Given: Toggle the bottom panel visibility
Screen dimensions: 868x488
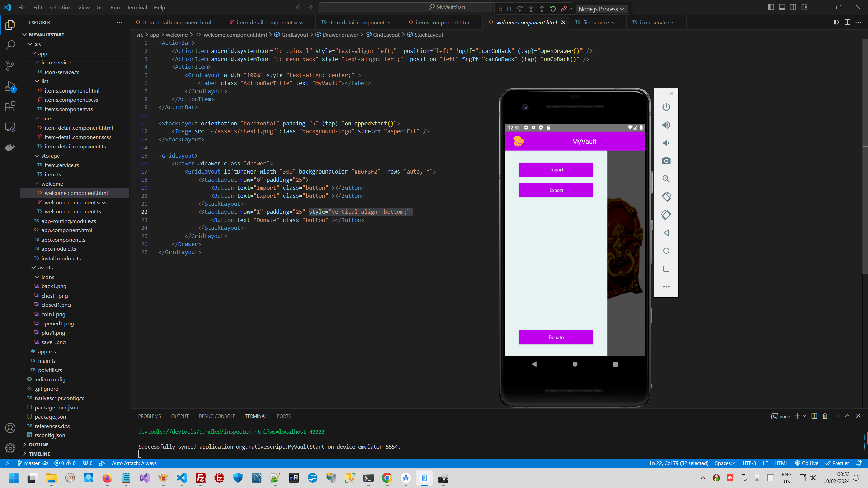Looking at the screenshot, I should click(x=782, y=7).
